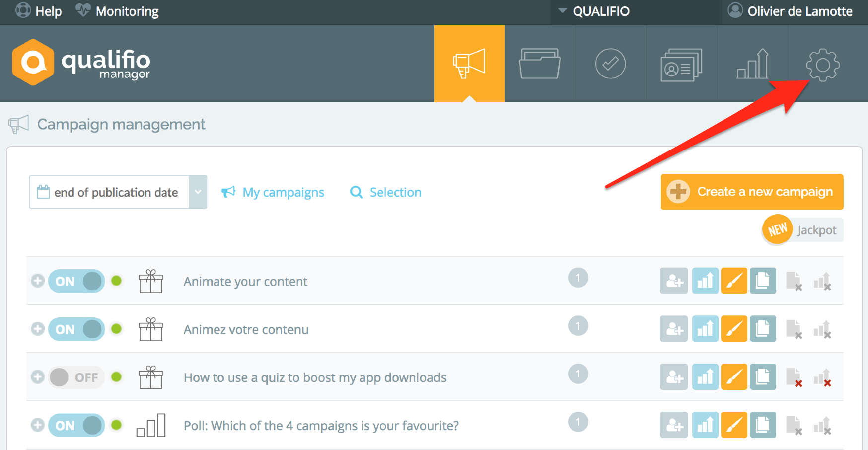Duplicate Animate your content campaign
Image resolution: width=868 pixels, height=450 pixels.
click(763, 281)
